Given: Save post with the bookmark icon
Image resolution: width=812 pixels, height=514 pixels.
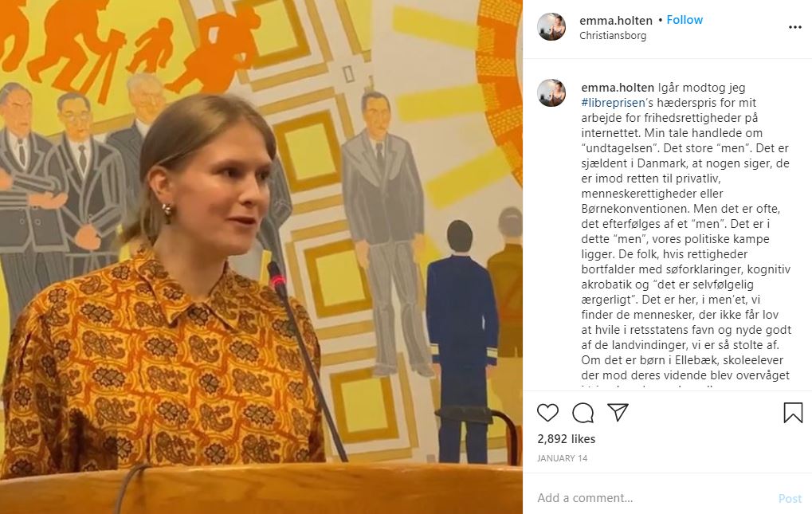Looking at the screenshot, I should point(793,413).
